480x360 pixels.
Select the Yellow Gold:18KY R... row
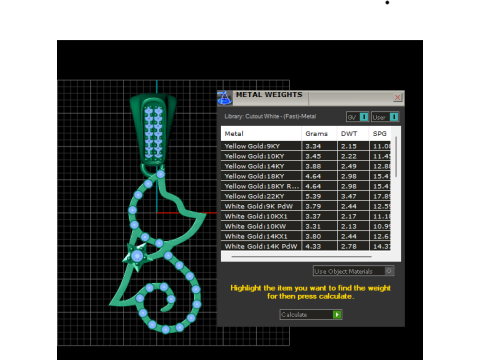tap(306, 186)
